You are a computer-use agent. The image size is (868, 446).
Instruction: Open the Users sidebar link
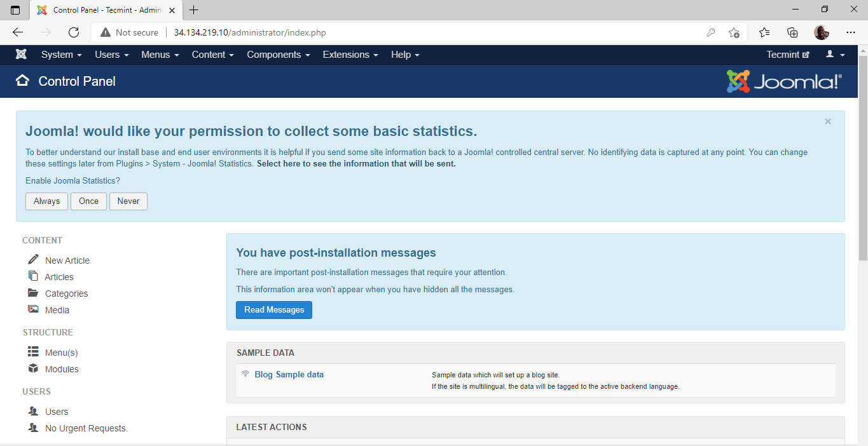[x=57, y=412]
